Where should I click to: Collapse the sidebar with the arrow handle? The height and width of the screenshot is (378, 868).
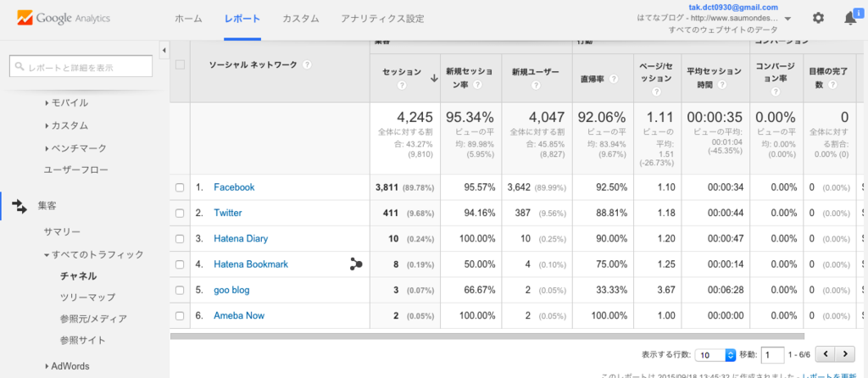[x=164, y=51]
